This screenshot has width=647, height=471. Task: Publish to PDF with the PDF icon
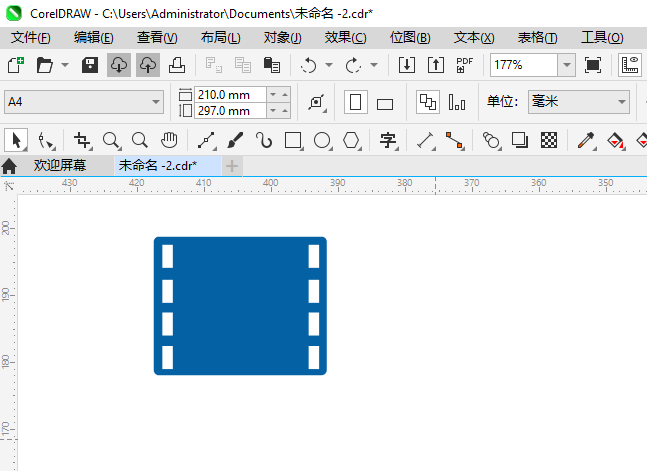pyautogui.click(x=465, y=65)
